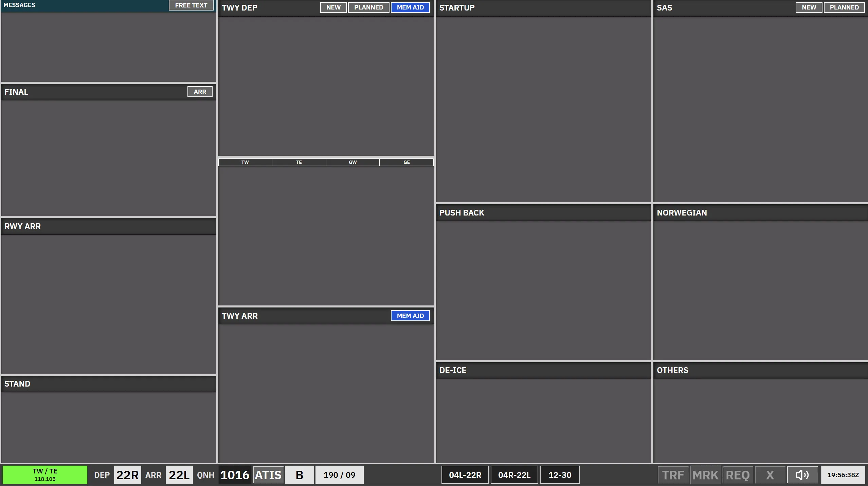868x486 pixels.
Task: Toggle MEM AID in TWY DEP header
Action: tap(410, 7)
